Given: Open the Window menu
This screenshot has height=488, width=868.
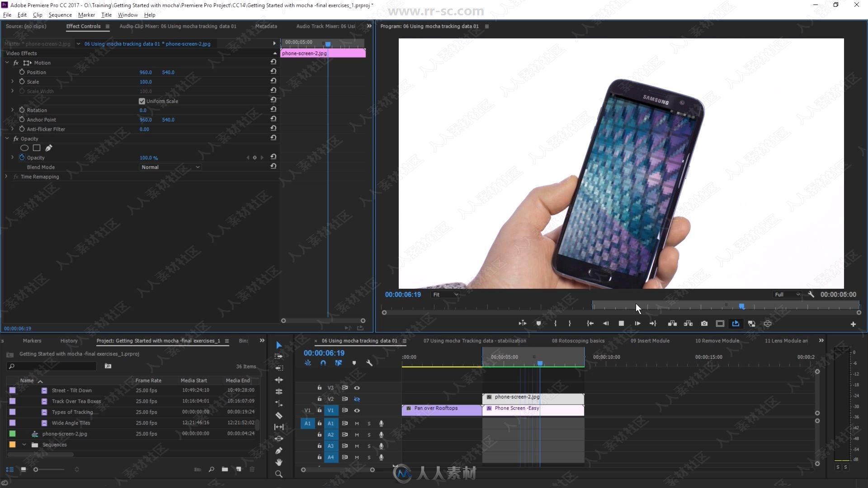Looking at the screenshot, I should (x=127, y=15).
